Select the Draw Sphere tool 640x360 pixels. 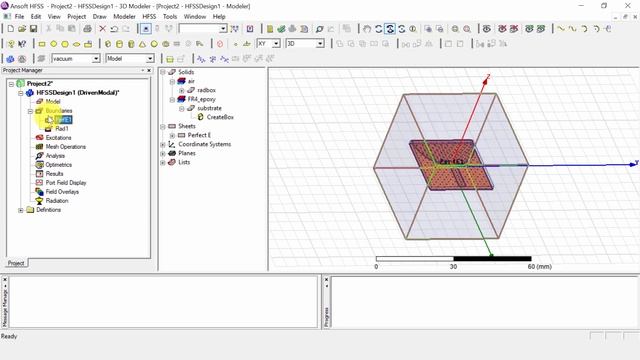154,44
